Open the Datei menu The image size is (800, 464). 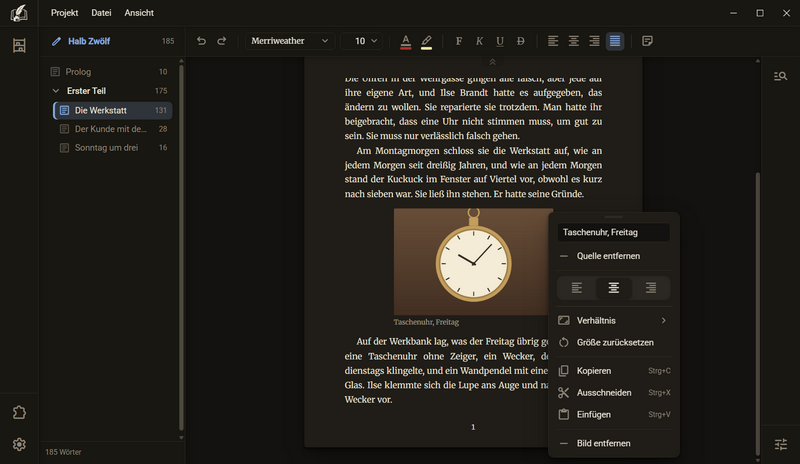point(101,13)
